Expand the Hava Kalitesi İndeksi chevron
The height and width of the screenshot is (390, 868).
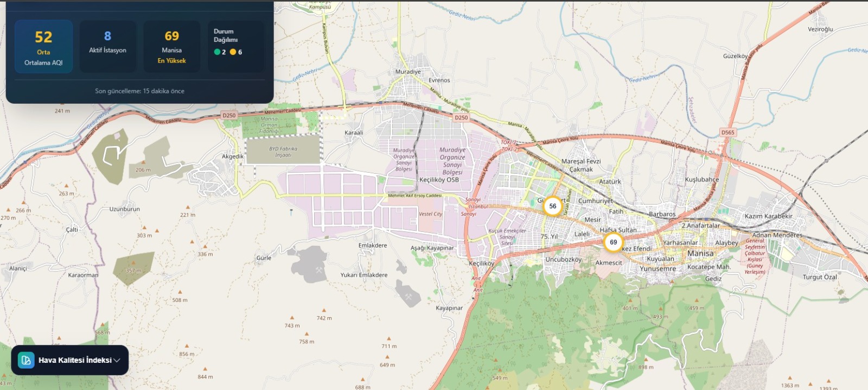click(117, 360)
